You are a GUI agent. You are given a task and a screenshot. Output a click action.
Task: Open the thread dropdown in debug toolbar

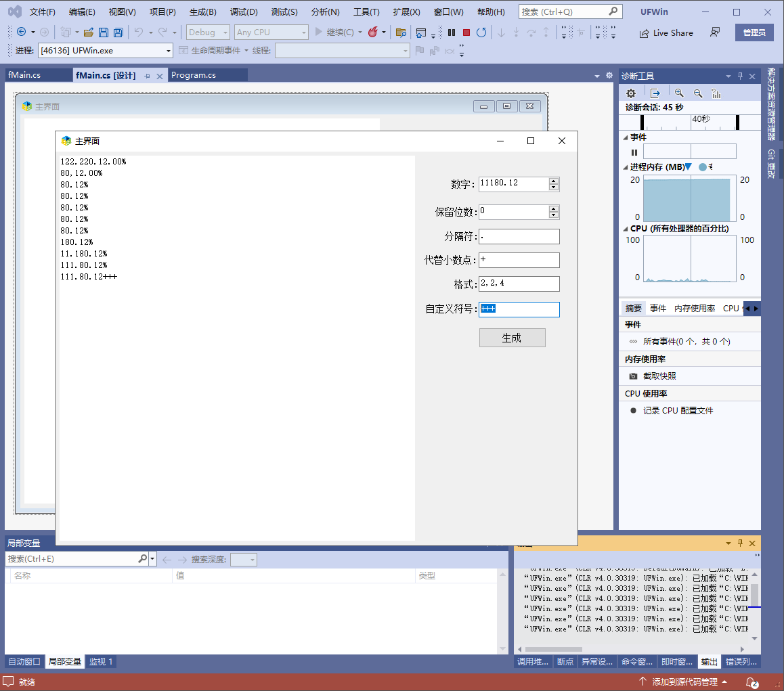[343, 51]
